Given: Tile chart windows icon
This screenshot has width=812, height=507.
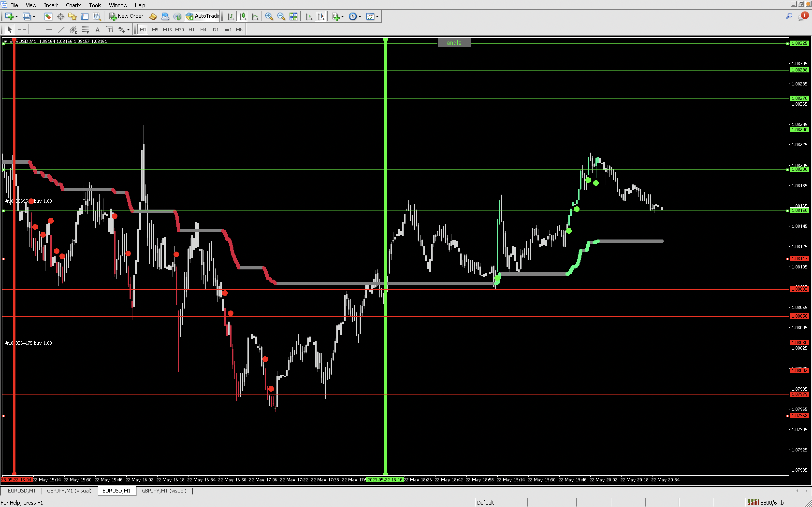Looking at the screenshot, I should [x=293, y=16].
